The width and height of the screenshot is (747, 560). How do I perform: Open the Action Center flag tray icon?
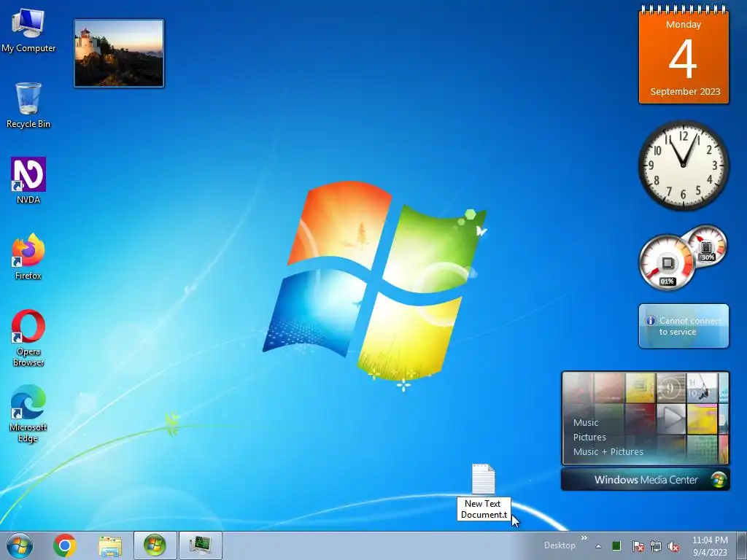click(x=638, y=546)
